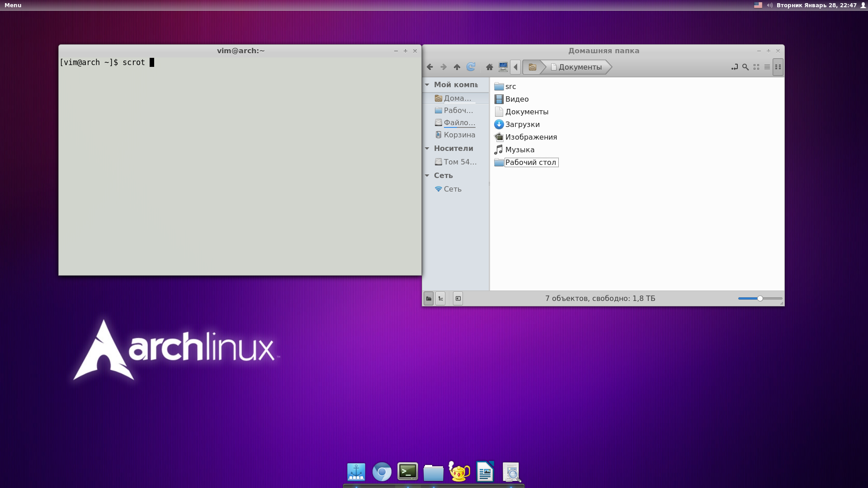Viewport: 868px width, 488px height.
Task: Open Дома... entry in sidebar
Action: click(x=456, y=98)
